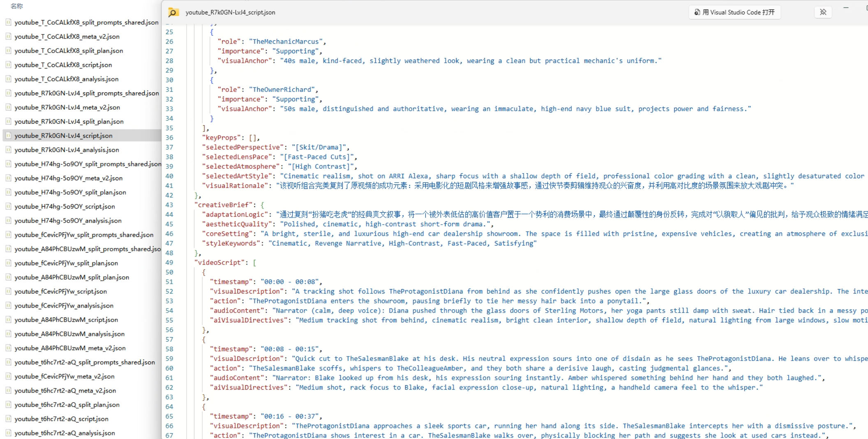The height and width of the screenshot is (439, 868).
Task: Select youtube_t6hc7rt2-aQ_meta_v2.json file
Action: coord(65,391)
